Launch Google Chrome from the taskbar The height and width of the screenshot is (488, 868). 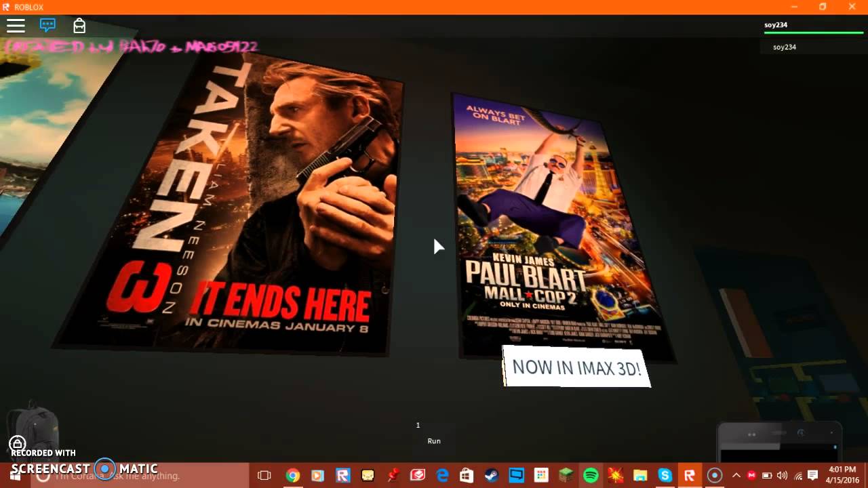pos(293,476)
